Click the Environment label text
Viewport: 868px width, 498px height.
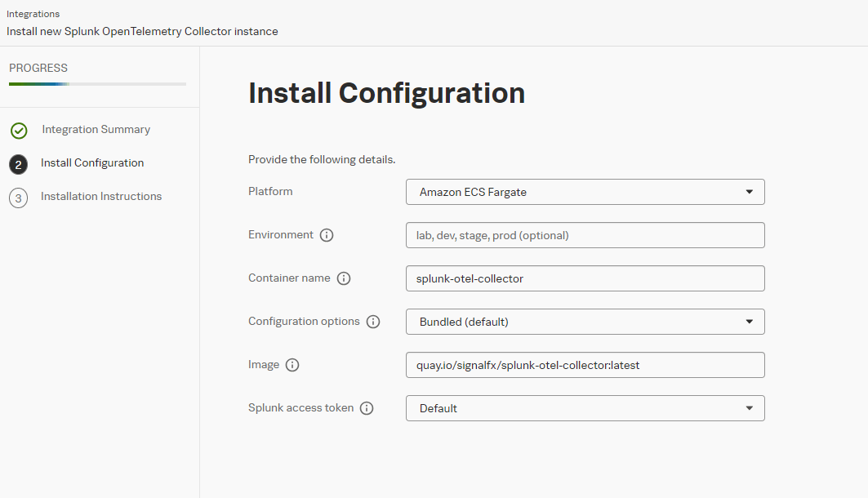pyautogui.click(x=281, y=234)
